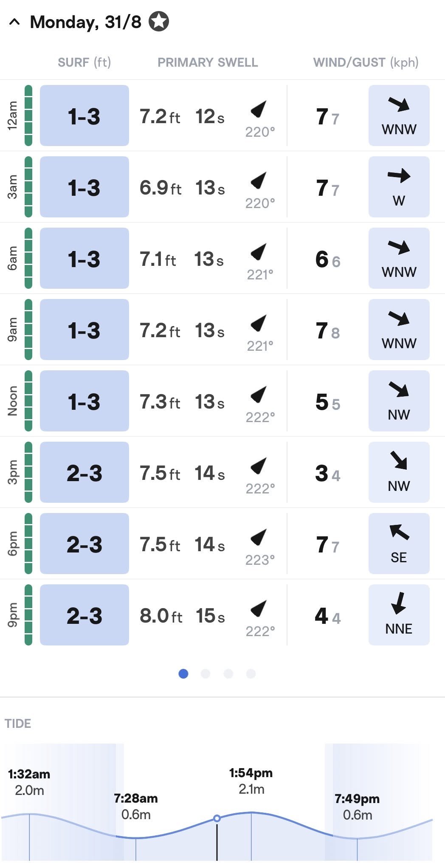Image resolution: width=445 pixels, height=868 pixels.
Task: Click the green rating bar for 9pm
Action: (28, 615)
